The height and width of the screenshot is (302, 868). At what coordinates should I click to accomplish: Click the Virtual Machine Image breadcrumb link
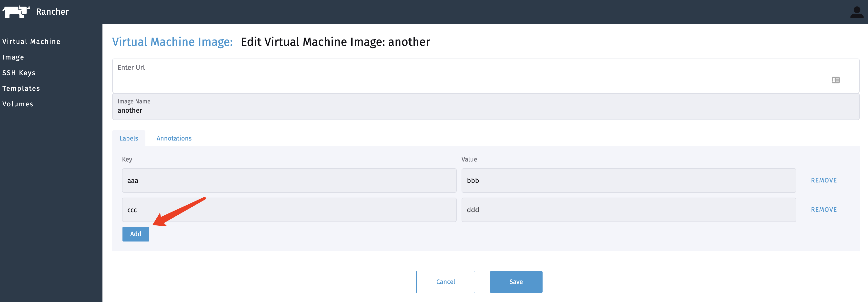click(x=172, y=42)
